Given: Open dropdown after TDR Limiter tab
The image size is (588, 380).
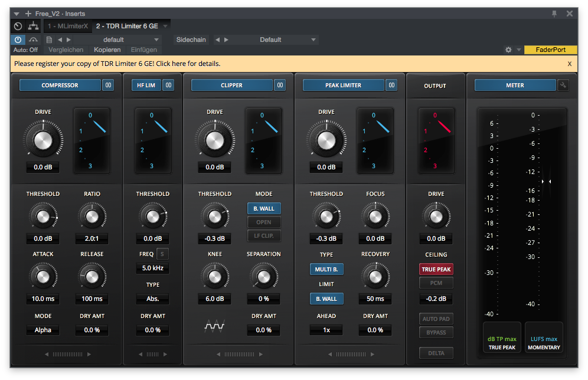Looking at the screenshot, I should tap(165, 26).
